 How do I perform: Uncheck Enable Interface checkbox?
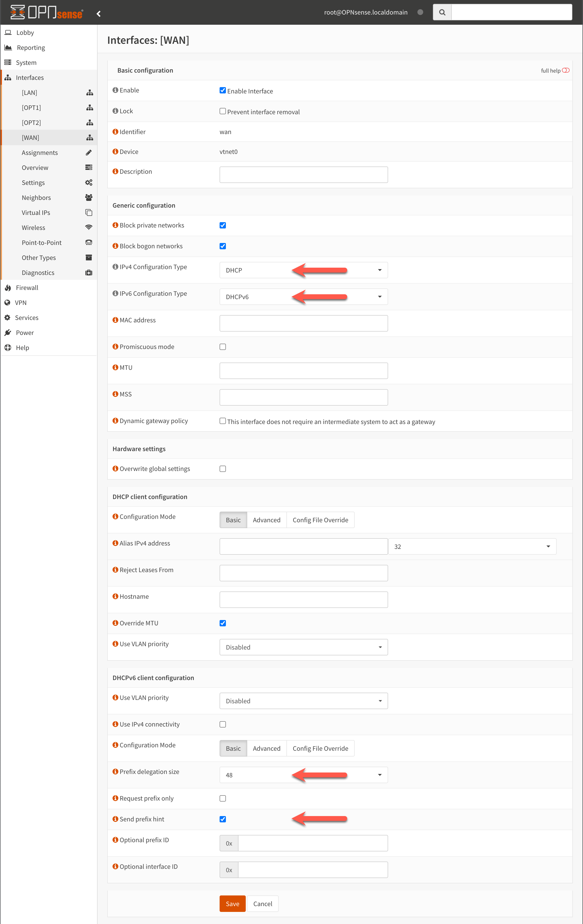pyautogui.click(x=222, y=90)
